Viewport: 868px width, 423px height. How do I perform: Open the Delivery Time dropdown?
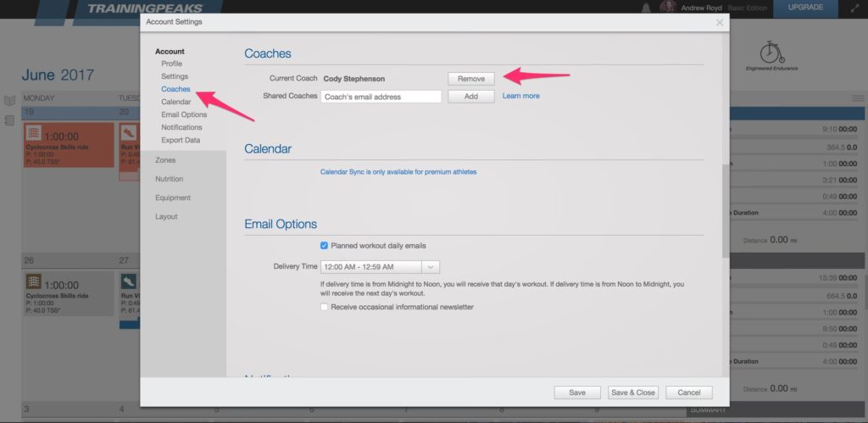(x=379, y=267)
